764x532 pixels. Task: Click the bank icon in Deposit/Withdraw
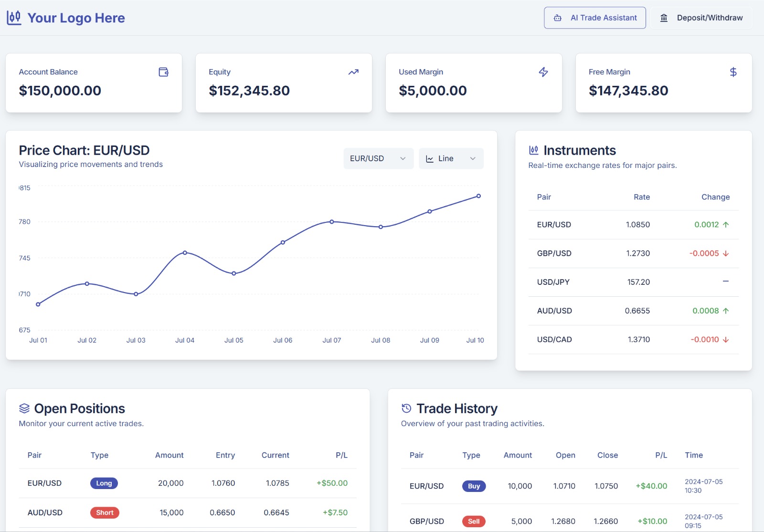point(664,18)
